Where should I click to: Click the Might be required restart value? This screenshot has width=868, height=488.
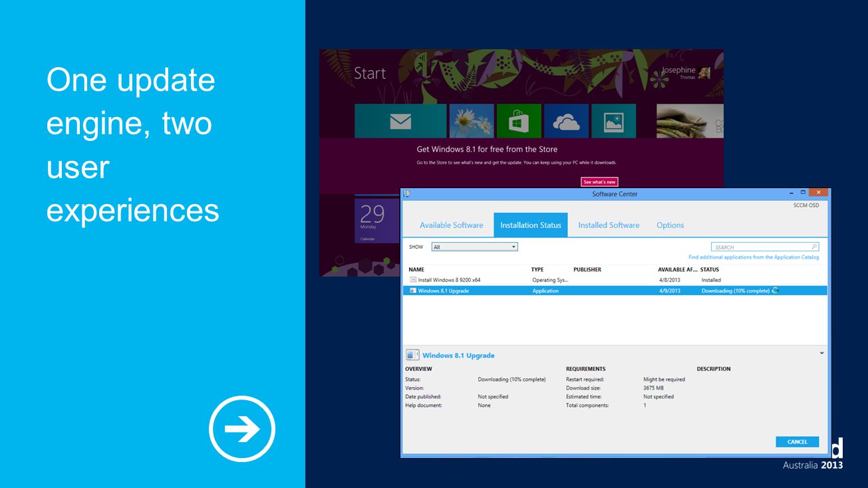click(664, 380)
